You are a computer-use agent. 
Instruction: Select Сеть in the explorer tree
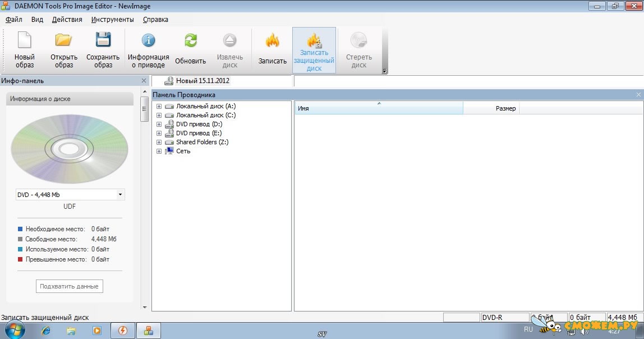tap(183, 151)
